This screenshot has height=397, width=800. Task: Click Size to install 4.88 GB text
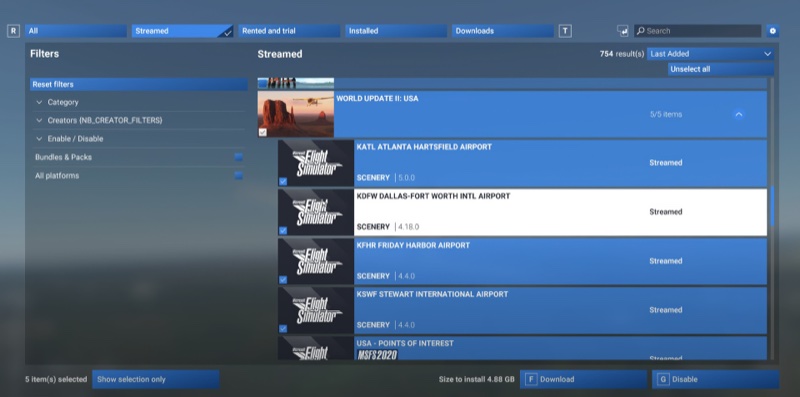click(x=477, y=380)
